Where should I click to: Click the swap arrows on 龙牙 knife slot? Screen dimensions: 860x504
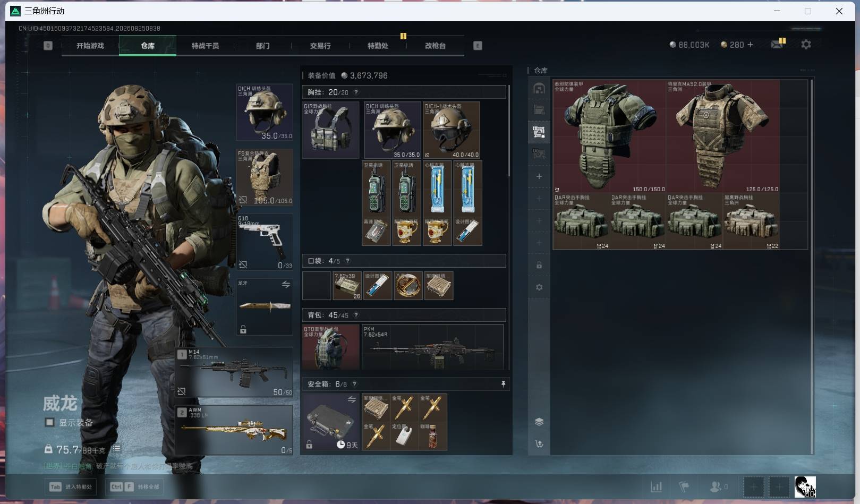286,285
